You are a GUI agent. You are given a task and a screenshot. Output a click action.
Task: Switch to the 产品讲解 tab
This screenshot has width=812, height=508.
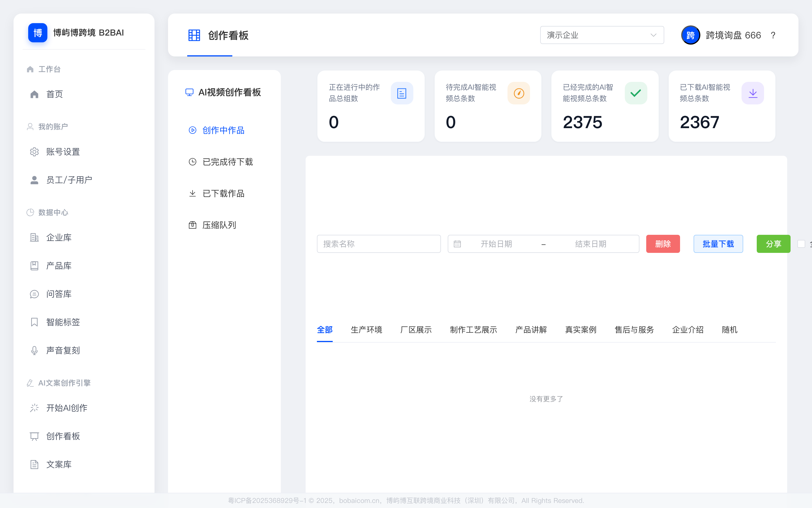[531, 330]
